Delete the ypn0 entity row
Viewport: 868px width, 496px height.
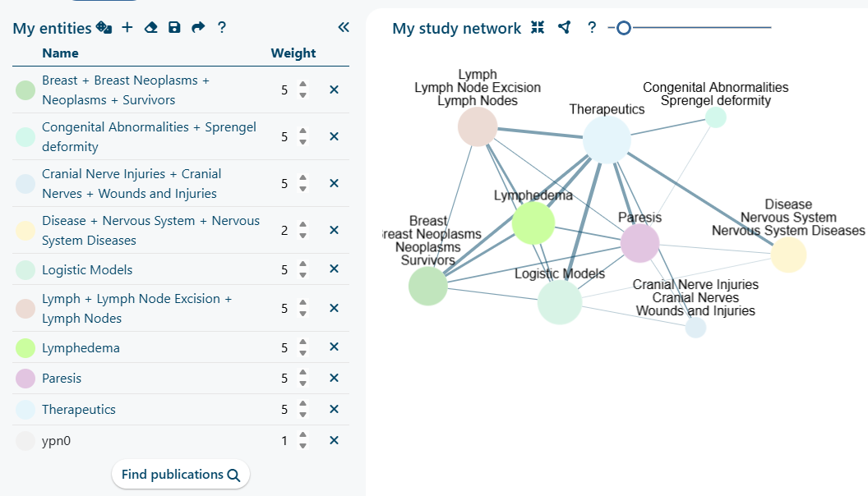click(x=334, y=440)
